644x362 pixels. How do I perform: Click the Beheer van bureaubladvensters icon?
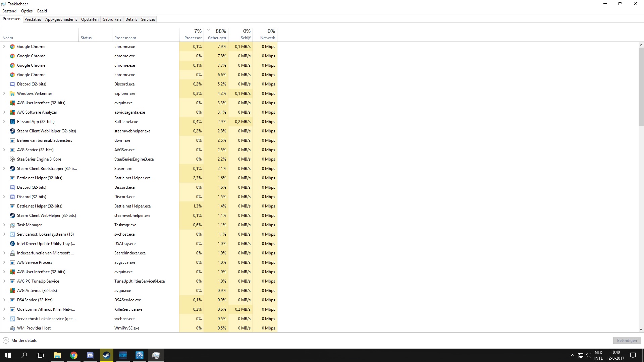pyautogui.click(x=12, y=140)
